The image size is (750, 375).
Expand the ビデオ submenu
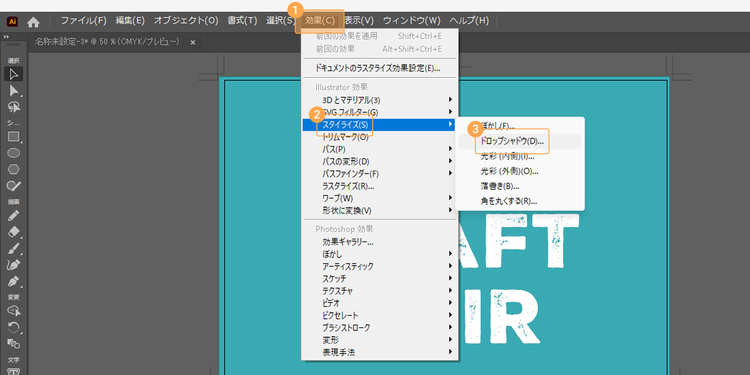click(x=380, y=303)
